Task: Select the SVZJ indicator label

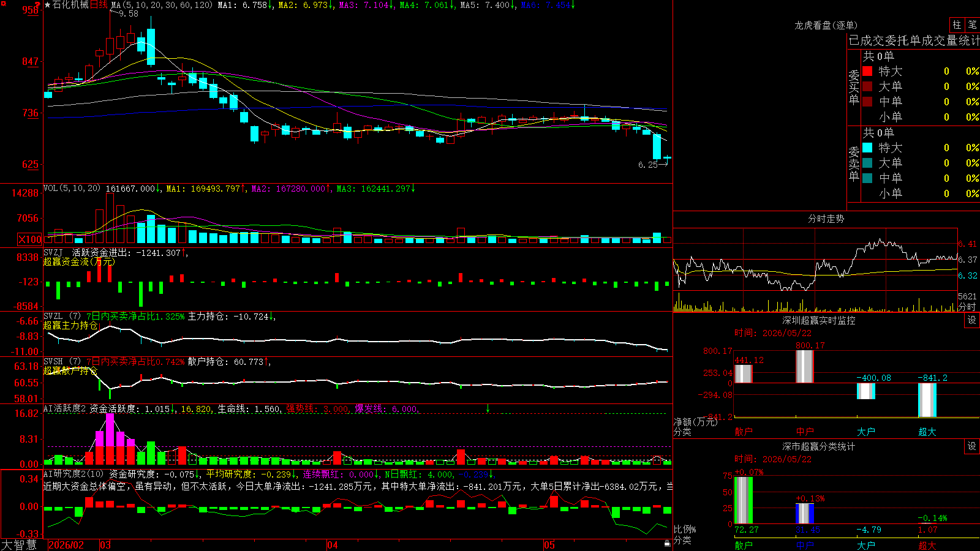Action: 53,252
